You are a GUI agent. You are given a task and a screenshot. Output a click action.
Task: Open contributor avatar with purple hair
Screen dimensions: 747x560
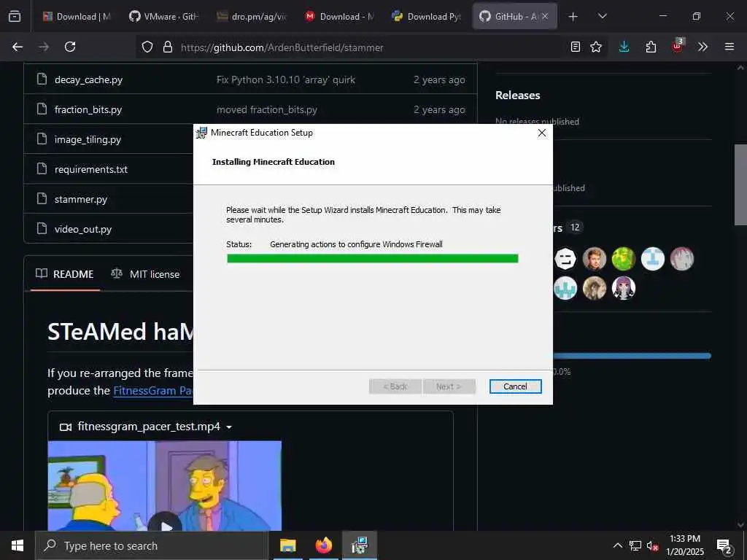(x=624, y=288)
